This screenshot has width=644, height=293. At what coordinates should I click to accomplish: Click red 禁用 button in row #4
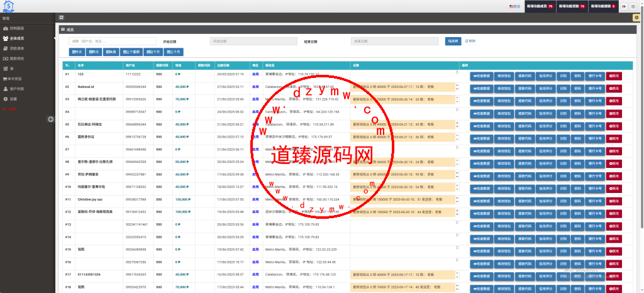pos(614,114)
